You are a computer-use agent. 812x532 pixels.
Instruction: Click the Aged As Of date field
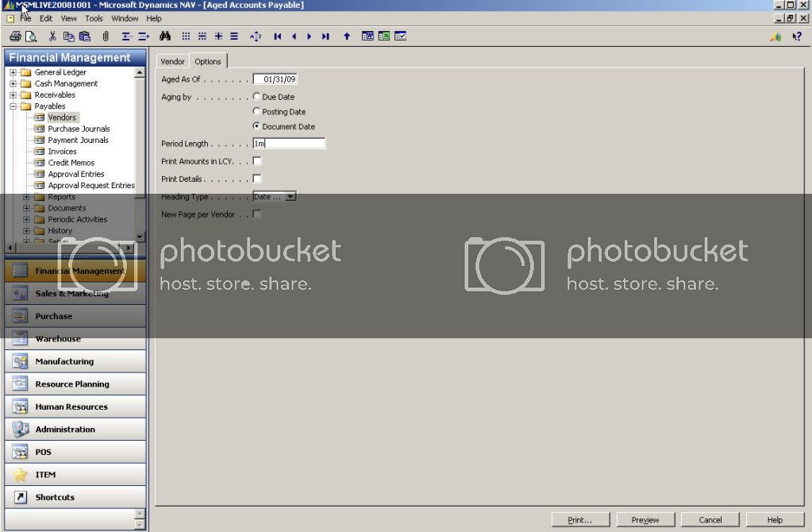(275, 79)
